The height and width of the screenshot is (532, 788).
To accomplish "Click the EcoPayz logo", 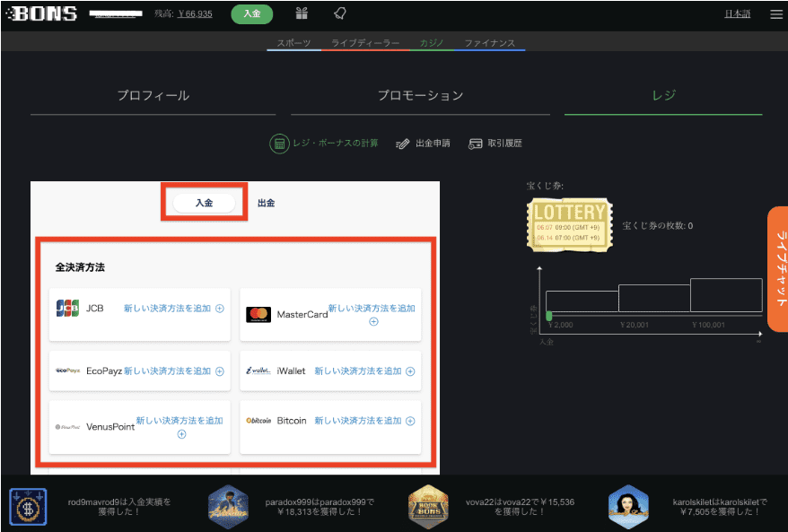I will coord(68,371).
